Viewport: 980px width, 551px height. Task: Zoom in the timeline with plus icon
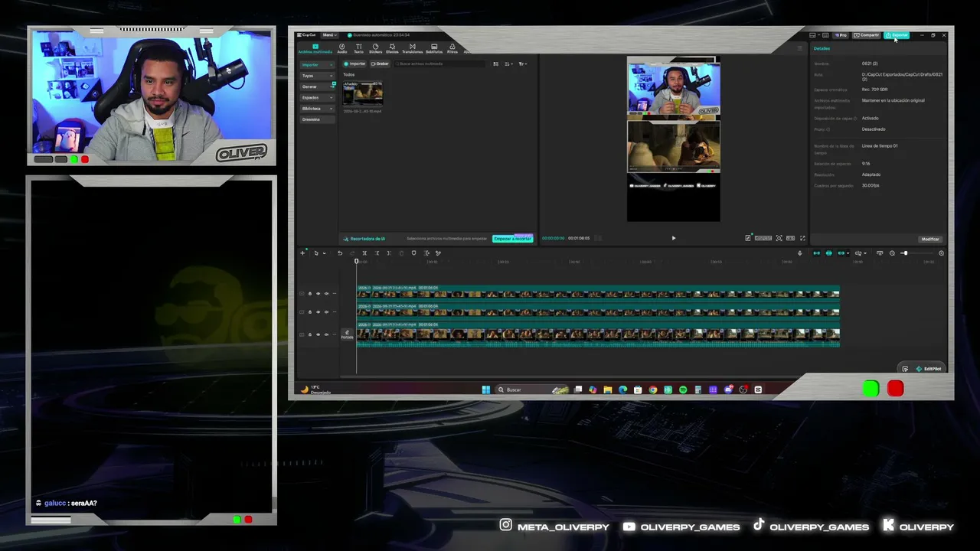[x=941, y=253]
